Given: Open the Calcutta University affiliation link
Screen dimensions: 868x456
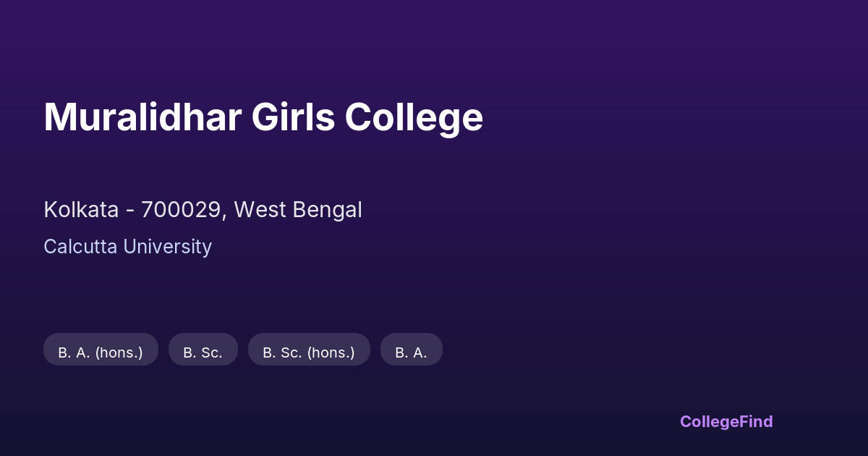Looking at the screenshot, I should (127, 247).
